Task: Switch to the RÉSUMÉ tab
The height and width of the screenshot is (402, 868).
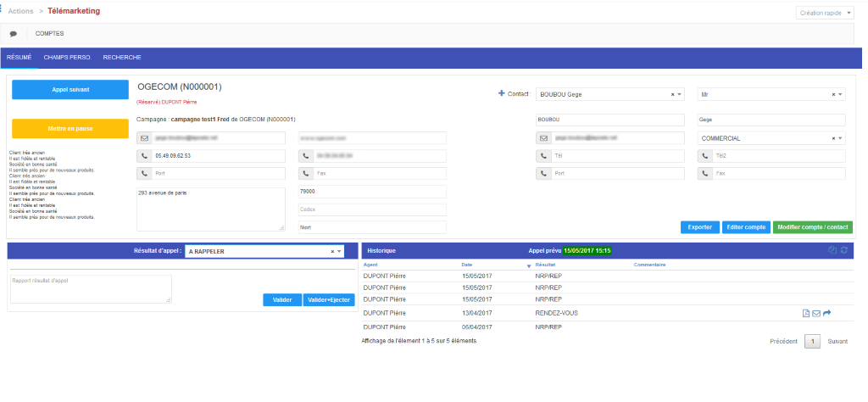Action: [19, 58]
